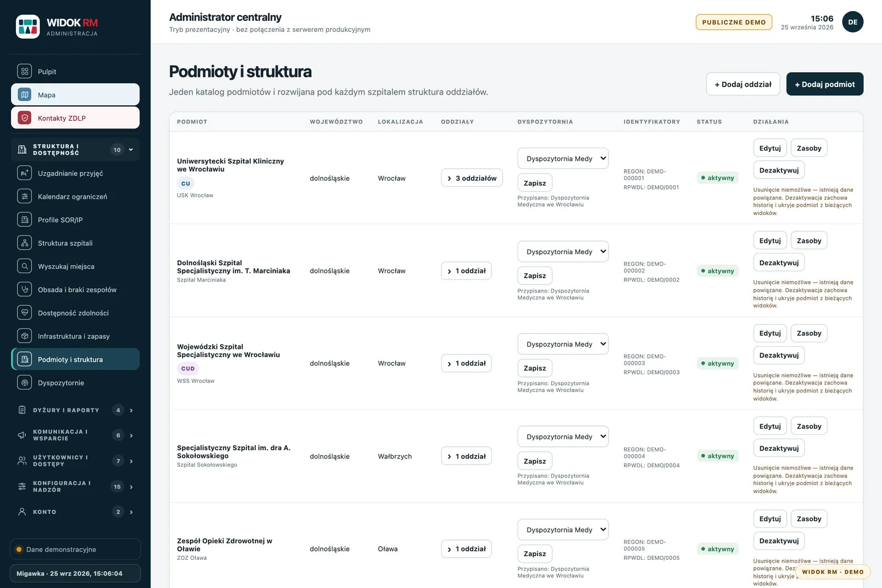Screen dimensions: 882x588
Task: Click Edytuj for Zespół Opieki Zdrowotnej Oława
Action: [x=770, y=519]
